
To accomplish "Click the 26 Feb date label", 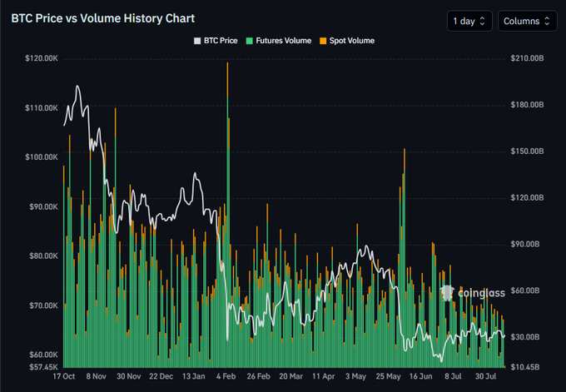I will 259,376.
